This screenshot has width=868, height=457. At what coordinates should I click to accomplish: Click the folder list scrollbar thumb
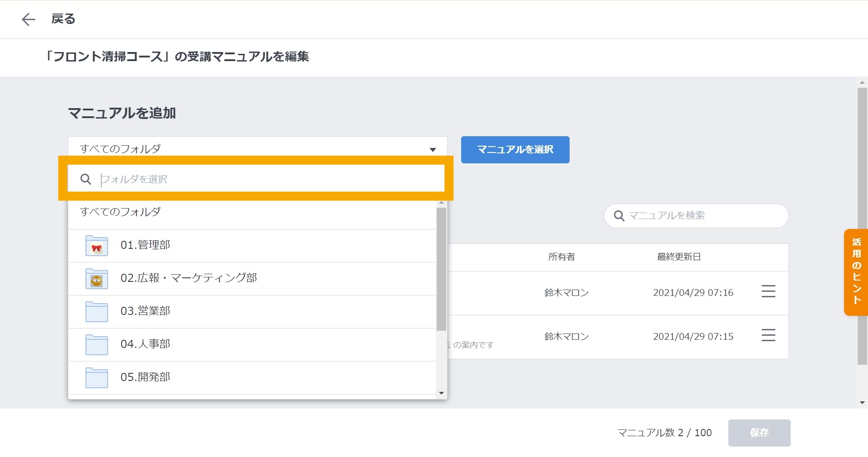point(442,269)
